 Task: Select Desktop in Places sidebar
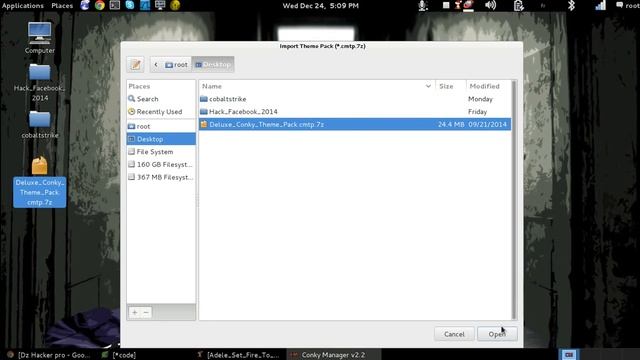[161, 139]
